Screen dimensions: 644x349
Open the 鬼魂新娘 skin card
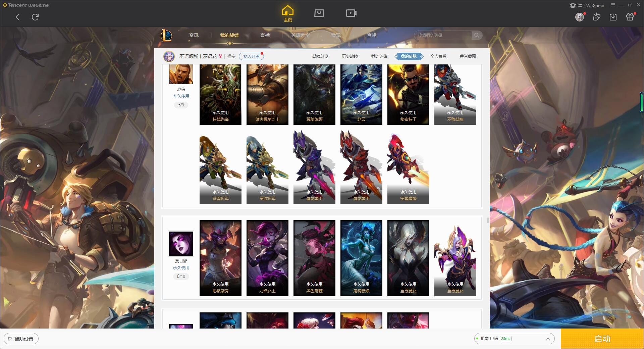(x=361, y=258)
